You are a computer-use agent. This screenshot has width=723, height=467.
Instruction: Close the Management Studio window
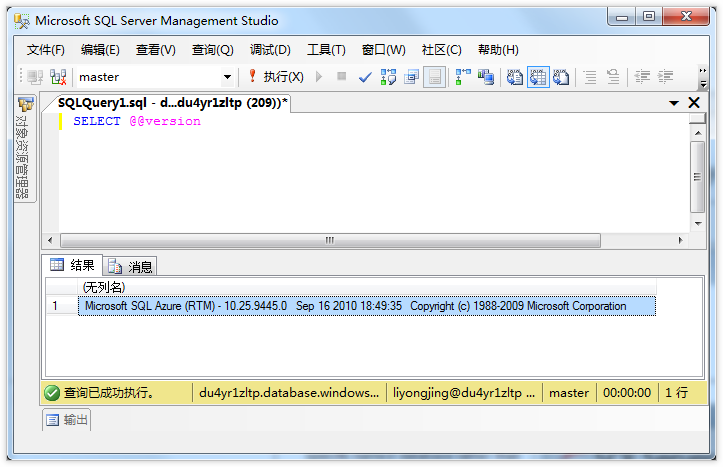[686, 17]
